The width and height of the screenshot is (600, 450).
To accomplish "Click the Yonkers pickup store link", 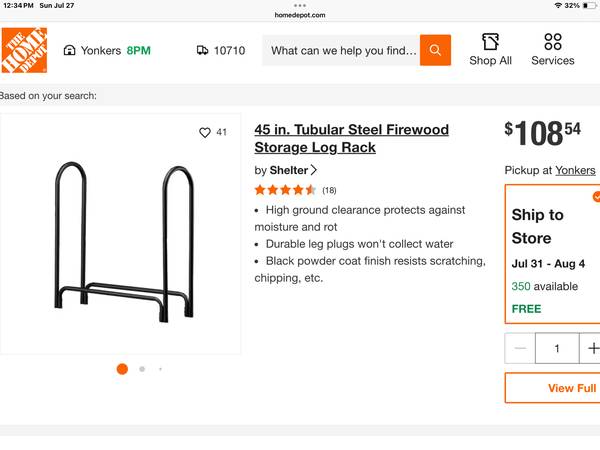I will pos(575,170).
